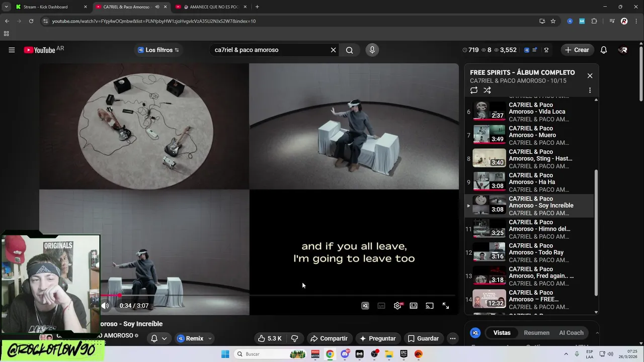644x362 pixels.
Task: Open Epic Games from taskbar
Action: 404,354
